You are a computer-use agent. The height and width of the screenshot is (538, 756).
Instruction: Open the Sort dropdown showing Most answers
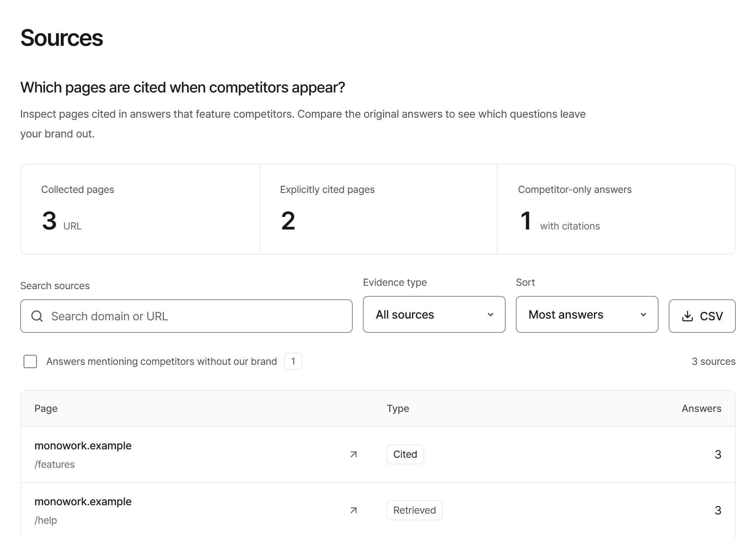587,314
